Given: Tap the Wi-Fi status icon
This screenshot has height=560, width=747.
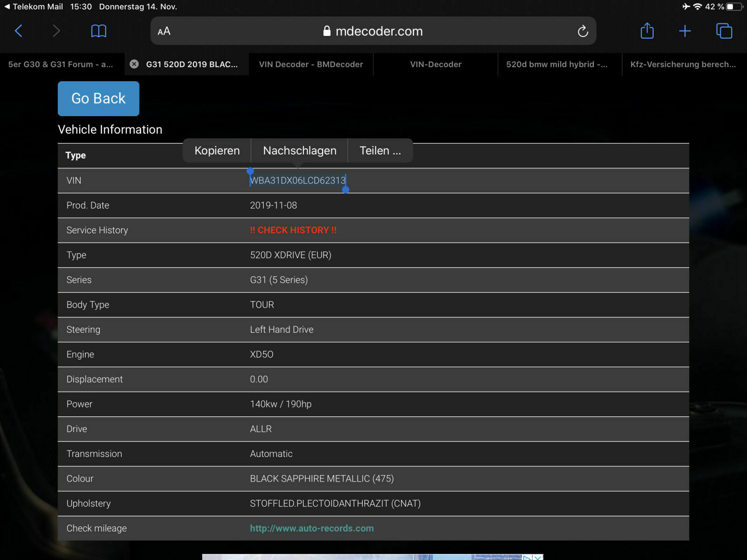Looking at the screenshot, I should tap(698, 7).
